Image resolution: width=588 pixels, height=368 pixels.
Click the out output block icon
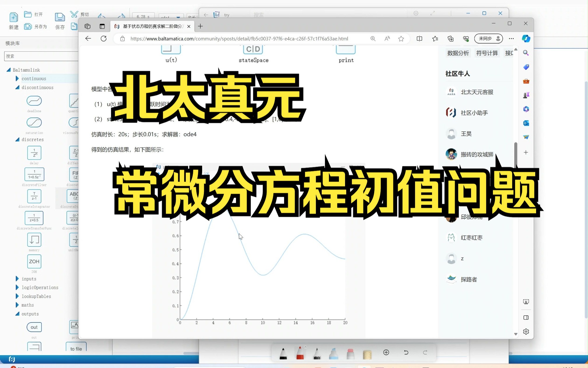(34, 327)
